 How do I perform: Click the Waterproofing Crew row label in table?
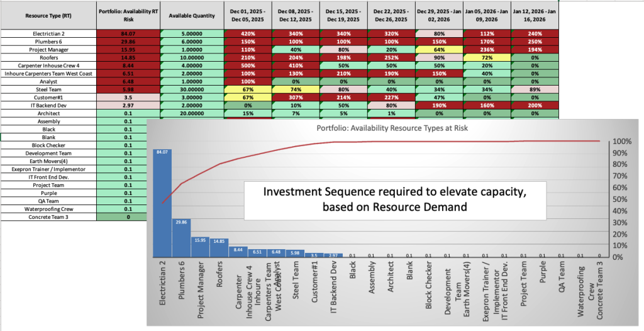pyautogui.click(x=48, y=209)
